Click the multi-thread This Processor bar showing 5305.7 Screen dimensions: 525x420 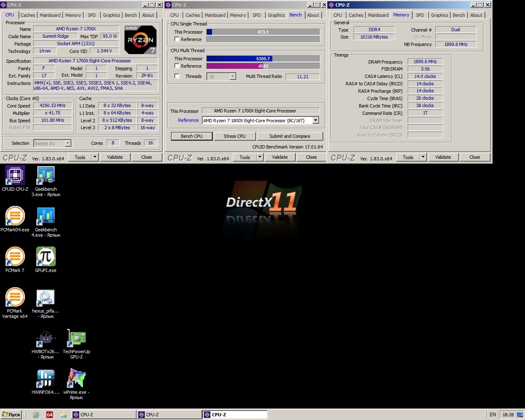[x=263, y=59]
